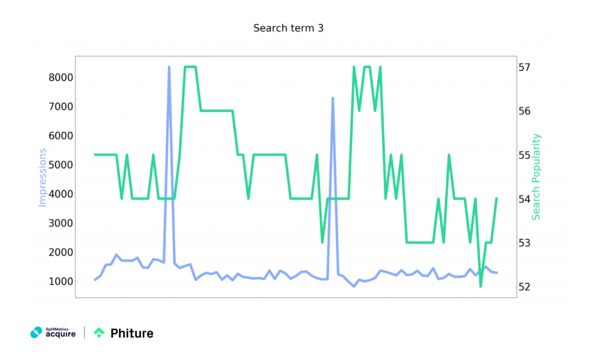
Task: Click the acquire wordmark link
Action: pyautogui.click(x=59, y=335)
